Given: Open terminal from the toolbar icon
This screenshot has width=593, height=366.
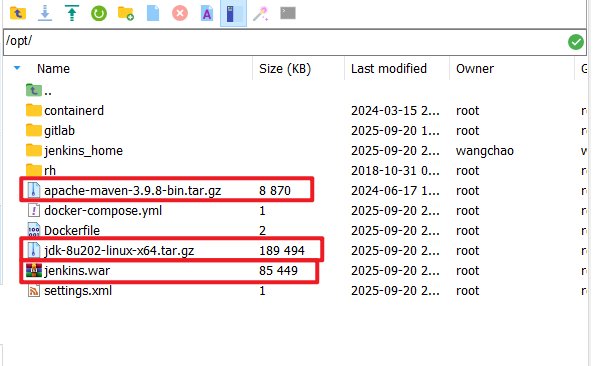Looking at the screenshot, I should tap(288, 13).
